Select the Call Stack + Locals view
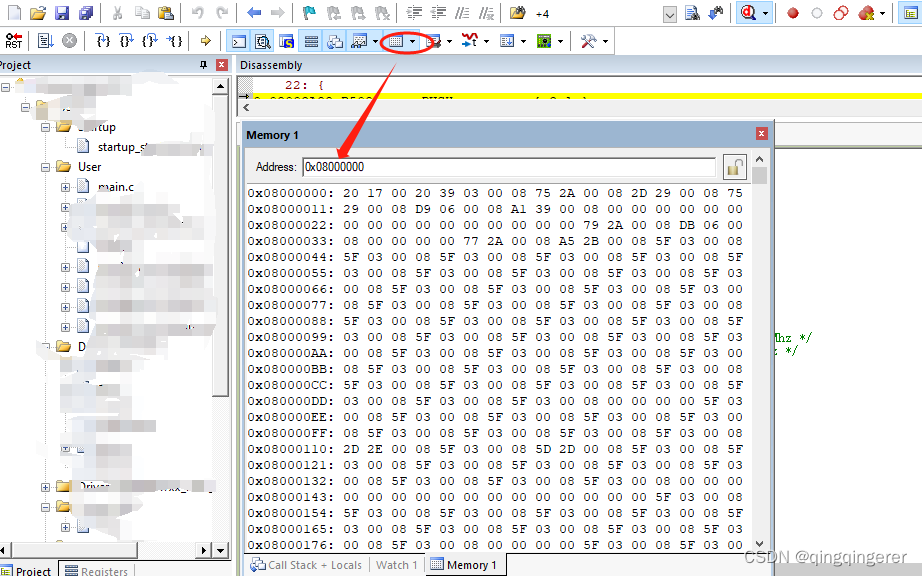 click(315, 564)
